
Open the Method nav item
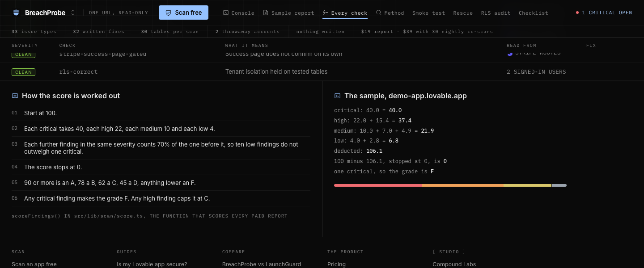click(x=390, y=13)
